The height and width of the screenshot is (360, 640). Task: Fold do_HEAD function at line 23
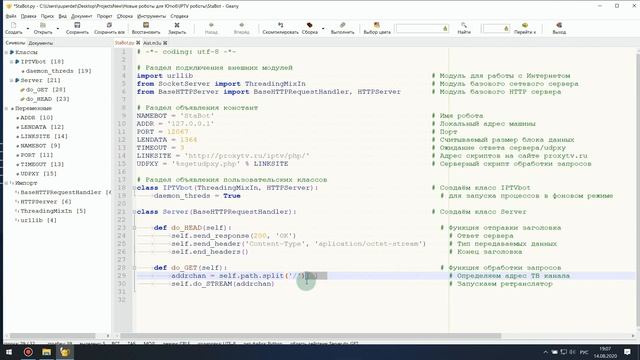(134, 228)
